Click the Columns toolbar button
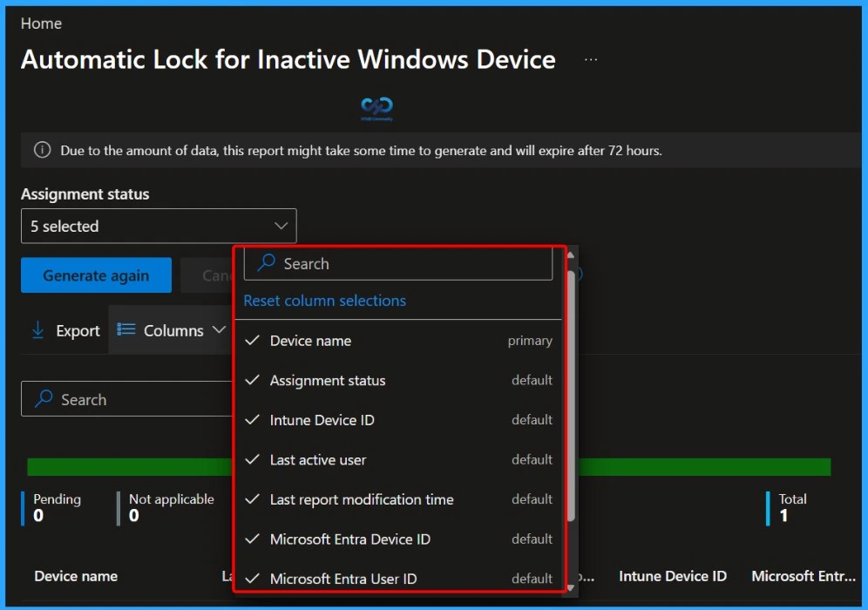This screenshot has height=610, width=868. (171, 330)
